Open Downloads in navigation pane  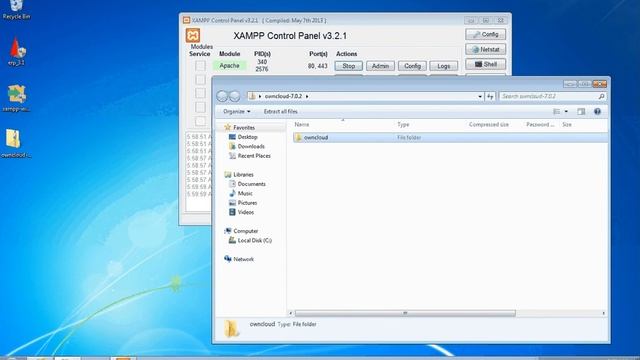[251, 147]
